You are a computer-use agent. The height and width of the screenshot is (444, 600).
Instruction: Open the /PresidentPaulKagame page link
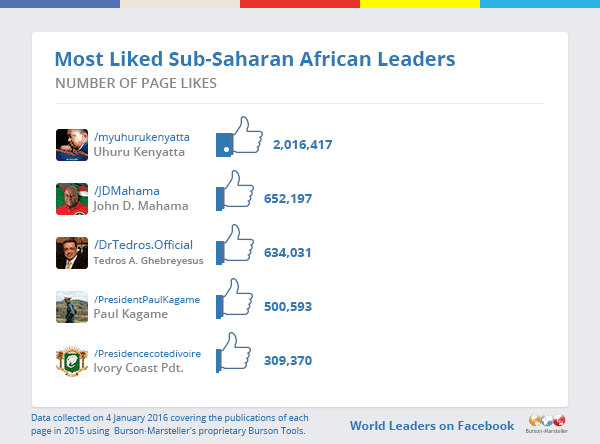[x=147, y=299]
